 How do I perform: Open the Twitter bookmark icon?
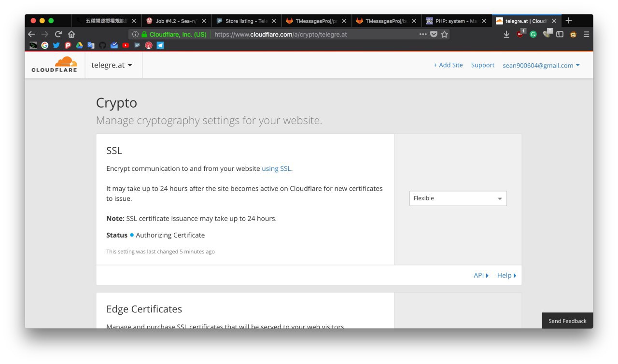coord(56,45)
